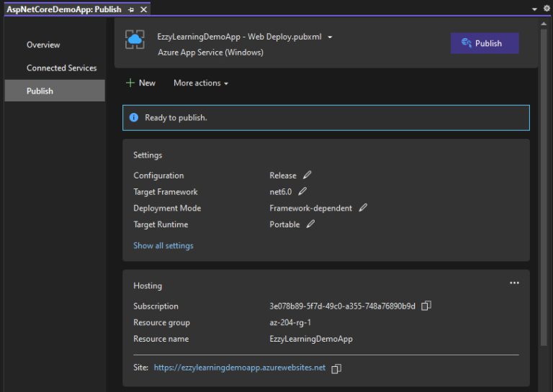The height and width of the screenshot is (392, 553).
Task: Pin the Publish document tab
Action: click(x=131, y=10)
